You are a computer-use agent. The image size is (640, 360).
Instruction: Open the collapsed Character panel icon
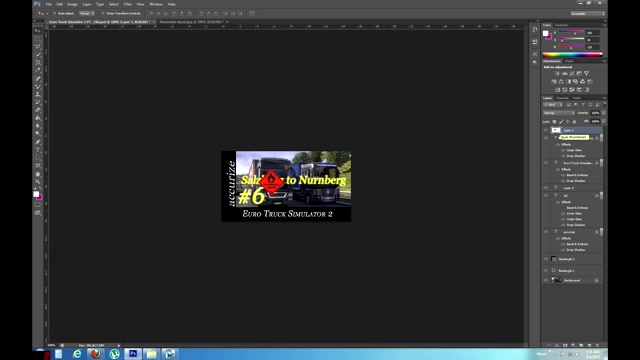535,54
